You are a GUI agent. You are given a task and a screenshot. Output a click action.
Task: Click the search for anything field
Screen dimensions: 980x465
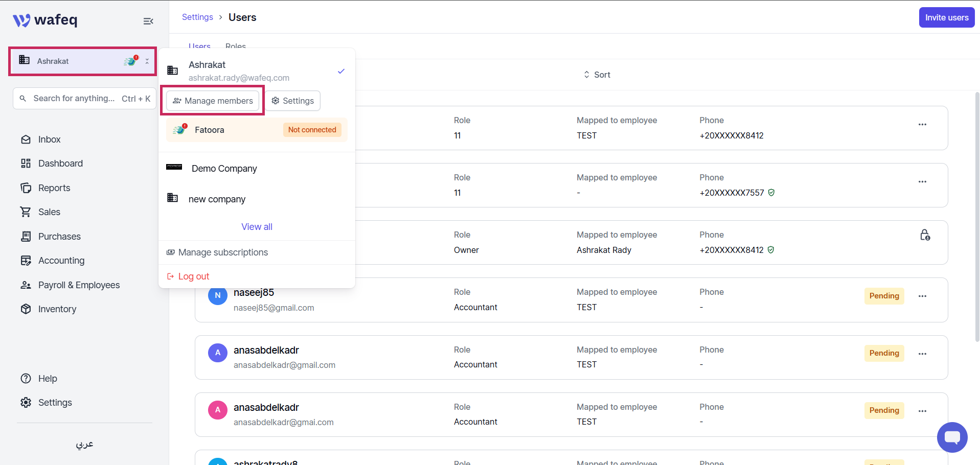point(84,98)
